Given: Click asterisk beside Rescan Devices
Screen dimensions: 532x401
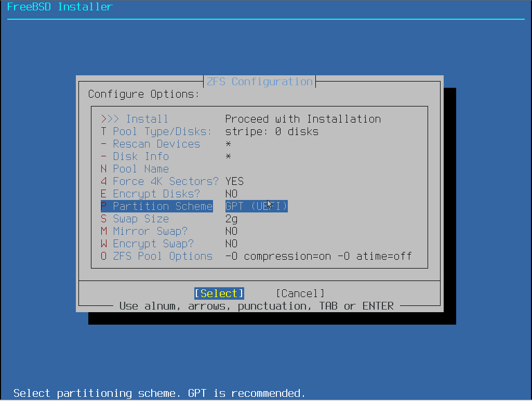Looking at the screenshot, I should 229,144.
